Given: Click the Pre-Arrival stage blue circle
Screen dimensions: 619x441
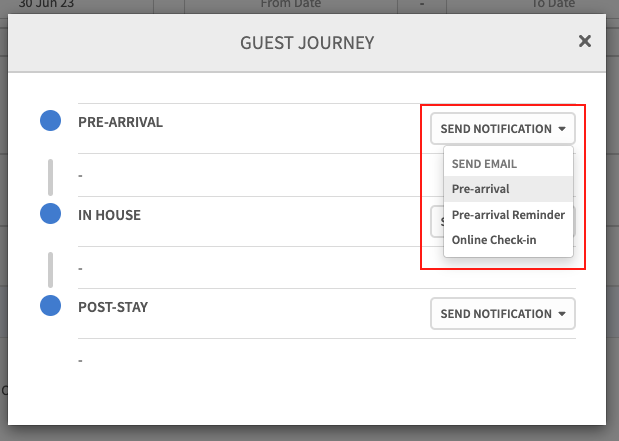Looking at the screenshot, I should click(x=50, y=122).
